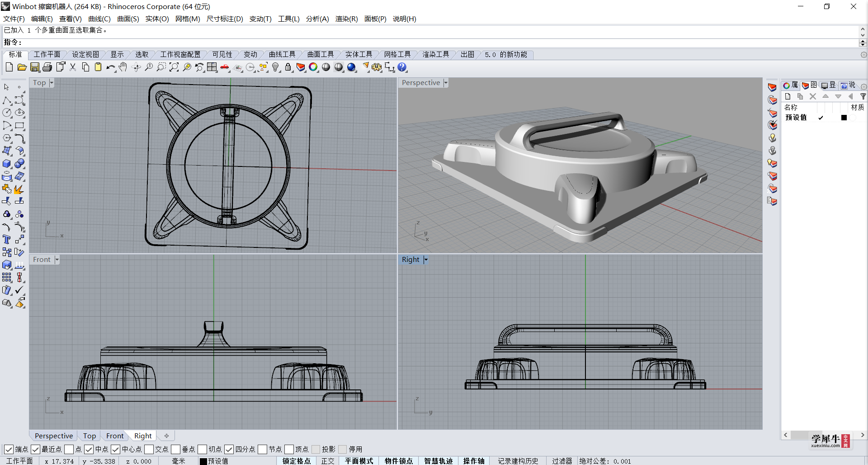Click the Zoom Extents icon
This screenshot has height=465, width=868.
click(x=174, y=67)
